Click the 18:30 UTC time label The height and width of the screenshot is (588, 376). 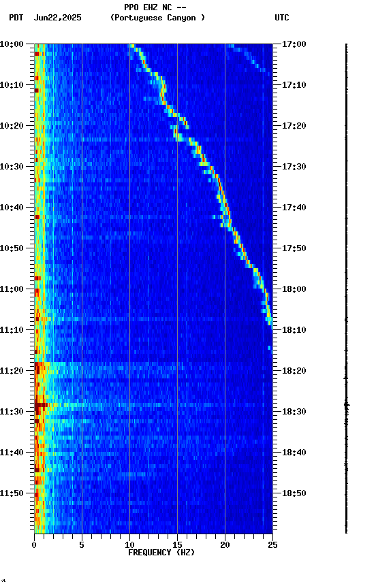(x=294, y=412)
